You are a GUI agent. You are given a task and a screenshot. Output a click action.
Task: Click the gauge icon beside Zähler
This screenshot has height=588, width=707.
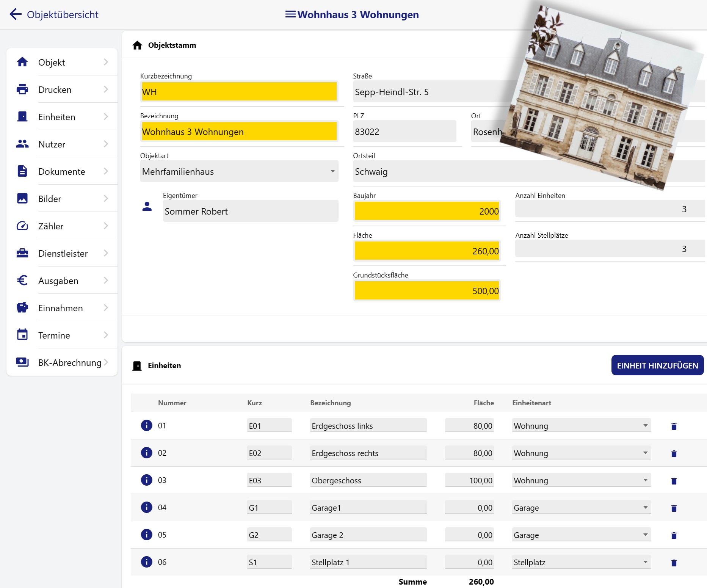[22, 226]
